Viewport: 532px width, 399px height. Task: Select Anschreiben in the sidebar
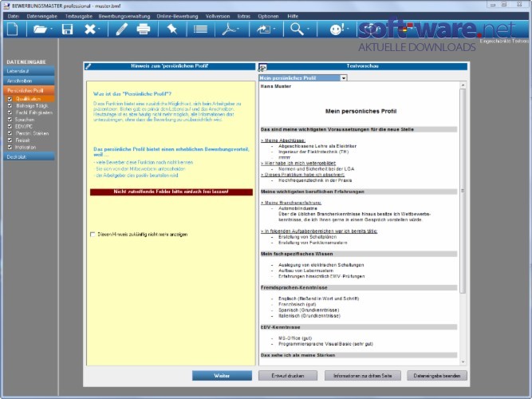29,81
